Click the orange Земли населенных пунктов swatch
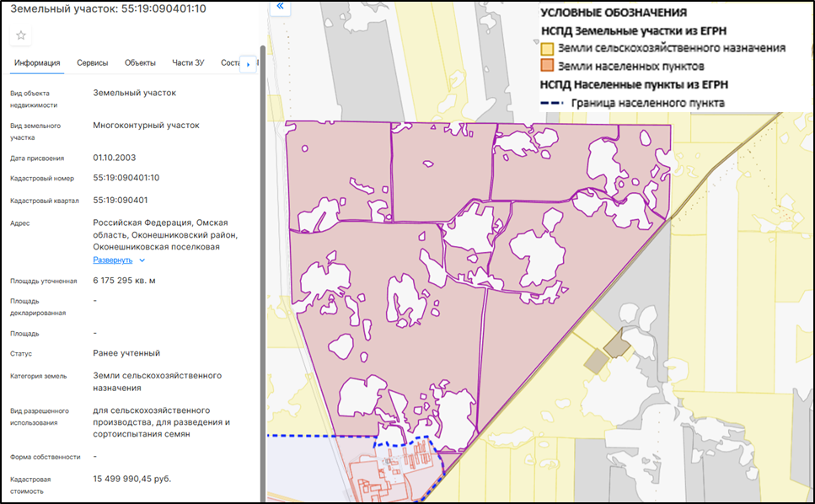This screenshot has height=504, width=815. (x=547, y=66)
